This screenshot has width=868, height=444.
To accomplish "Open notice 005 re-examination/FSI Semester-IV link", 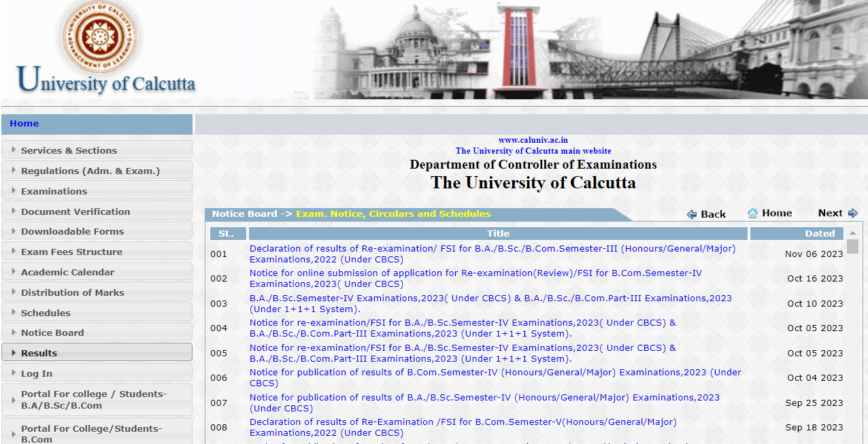I will [463, 353].
